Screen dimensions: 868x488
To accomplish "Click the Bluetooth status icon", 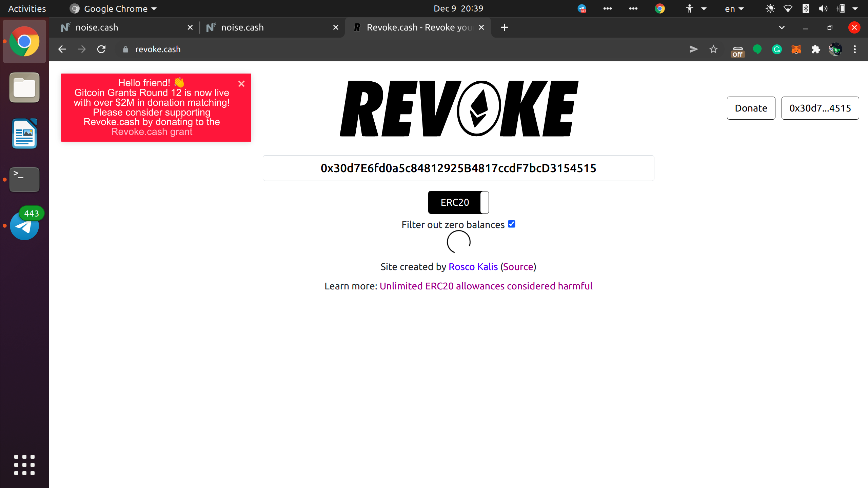I will [x=806, y=9].
